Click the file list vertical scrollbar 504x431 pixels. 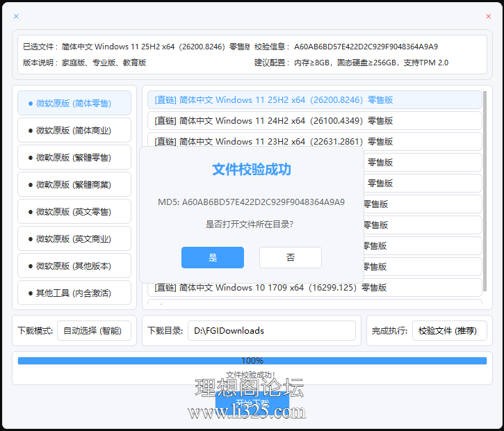[x=485, y=191]
